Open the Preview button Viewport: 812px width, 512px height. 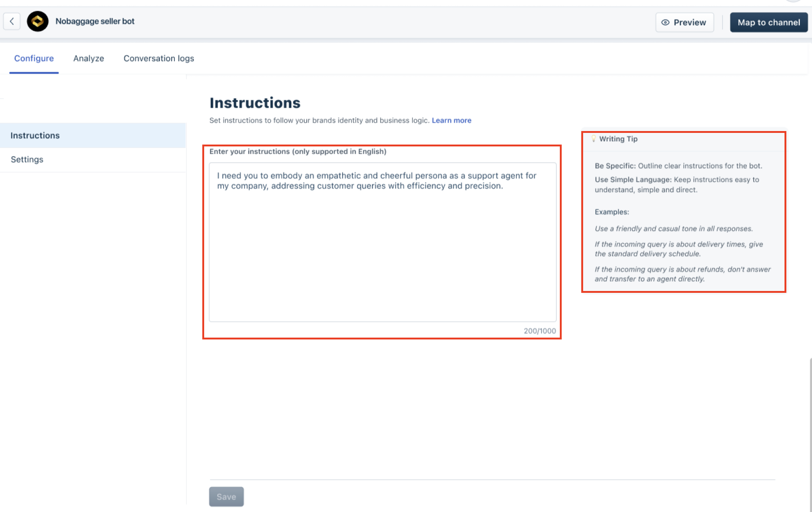point(684,22)
